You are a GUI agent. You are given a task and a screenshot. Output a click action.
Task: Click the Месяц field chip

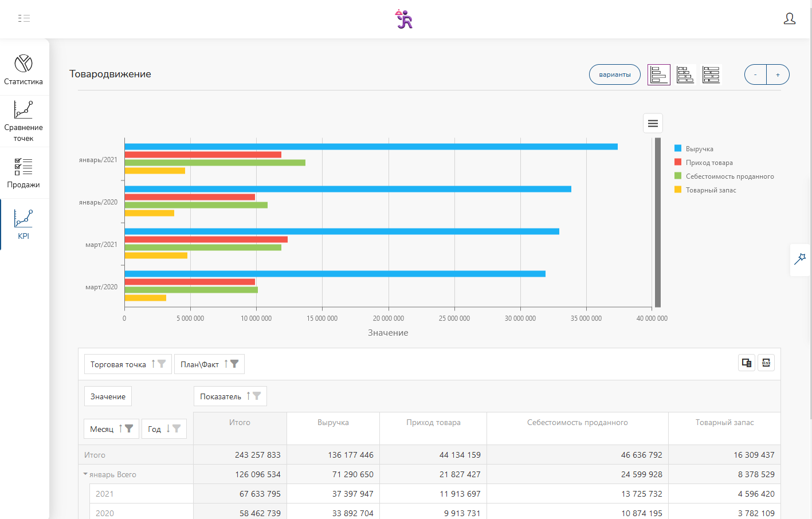click(111, 429)
